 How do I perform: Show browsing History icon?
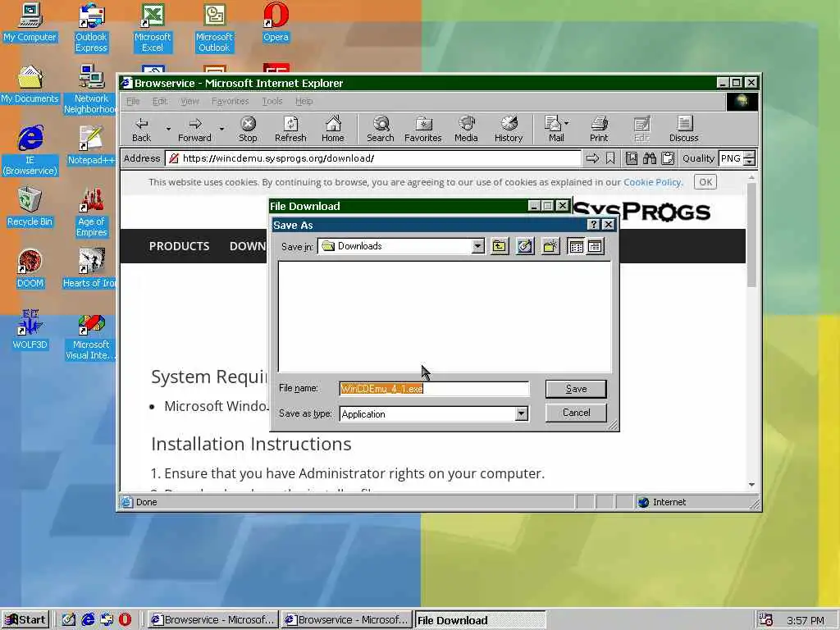click(509, 129)
